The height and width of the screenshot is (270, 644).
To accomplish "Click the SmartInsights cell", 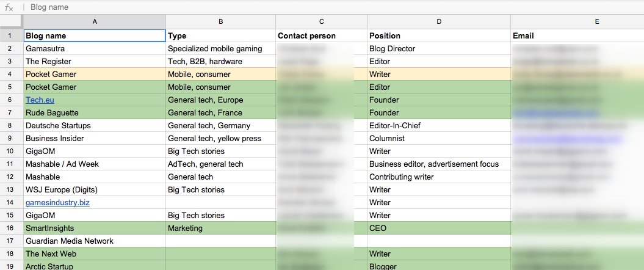I will (95, 228).
